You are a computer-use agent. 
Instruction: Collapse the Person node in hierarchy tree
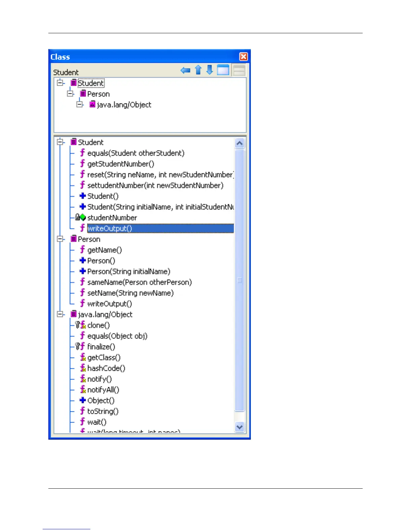tap(70, 93)
